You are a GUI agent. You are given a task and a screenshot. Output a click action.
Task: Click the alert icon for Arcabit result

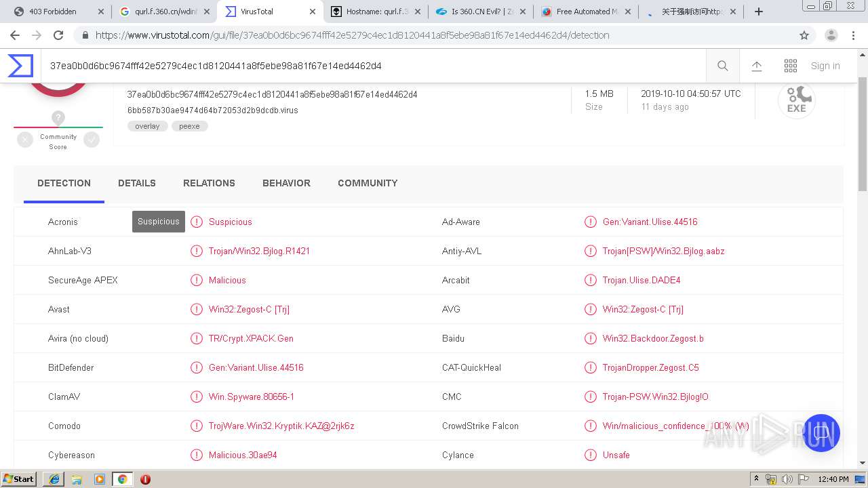coord(591,280)
